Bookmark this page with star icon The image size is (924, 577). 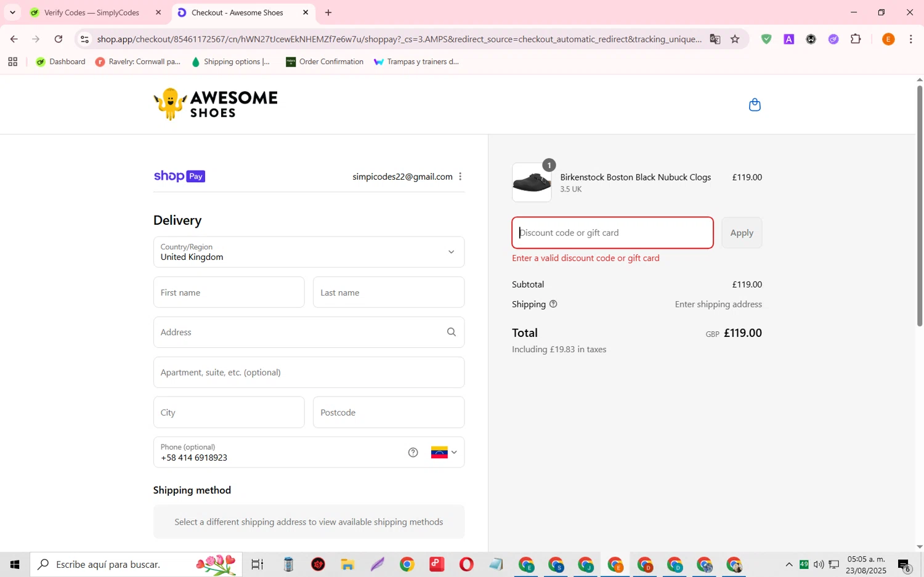point(735,39)
